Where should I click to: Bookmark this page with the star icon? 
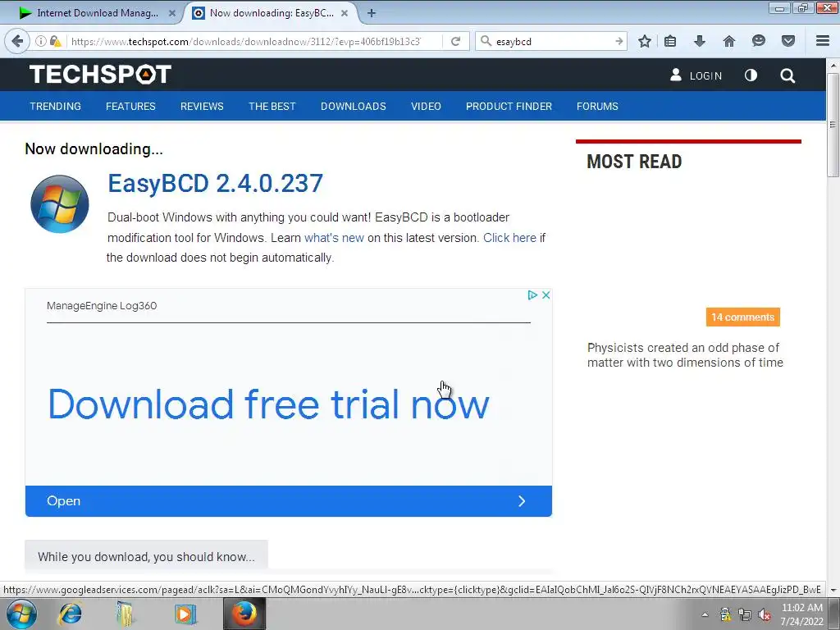point(645,41)
